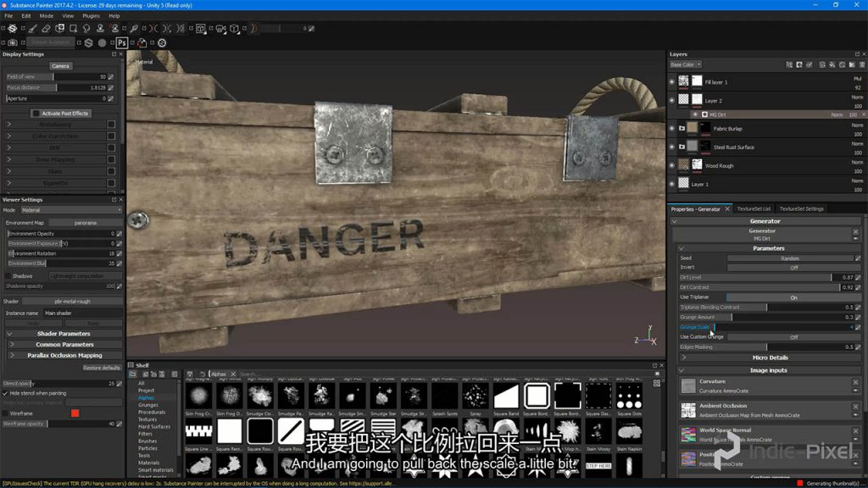This screenshot has height=488, width=868.
Task: Close the Properties - Generator tab
Action: pos(727,209)
